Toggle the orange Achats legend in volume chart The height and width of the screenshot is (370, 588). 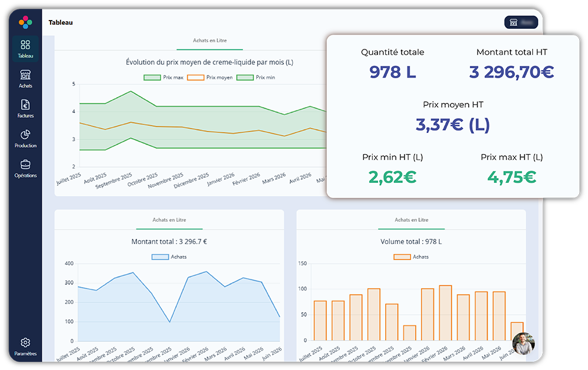[x=411, y=257]
